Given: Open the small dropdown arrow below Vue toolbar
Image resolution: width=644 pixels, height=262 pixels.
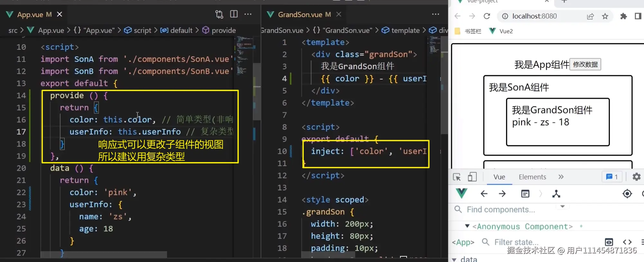Looking at the screenshot, I should [563, 206].
